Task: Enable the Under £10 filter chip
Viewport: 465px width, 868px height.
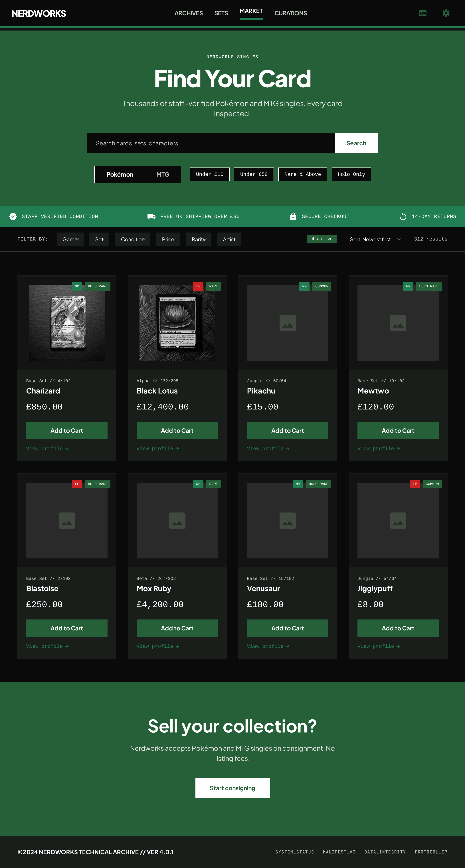Action: (210, 174)
